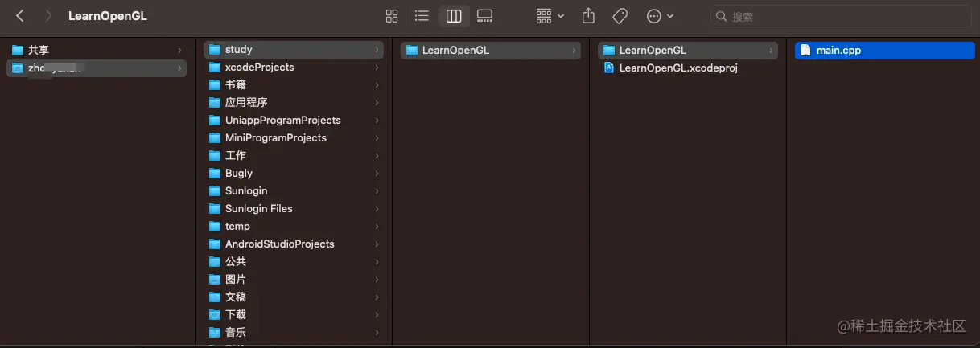Select the main.cpp file name

pyautogui.click(x=838, y=50)
